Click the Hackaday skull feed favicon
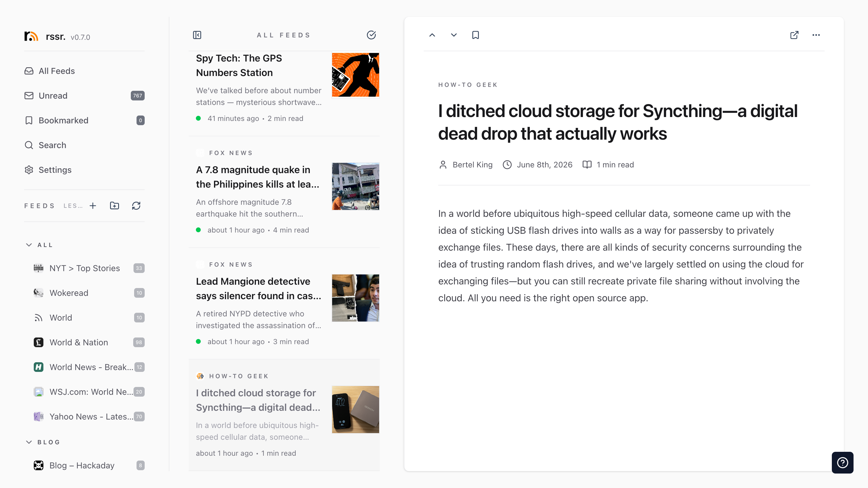The width and height of the screenshot is (868, 488). point(38,465)
